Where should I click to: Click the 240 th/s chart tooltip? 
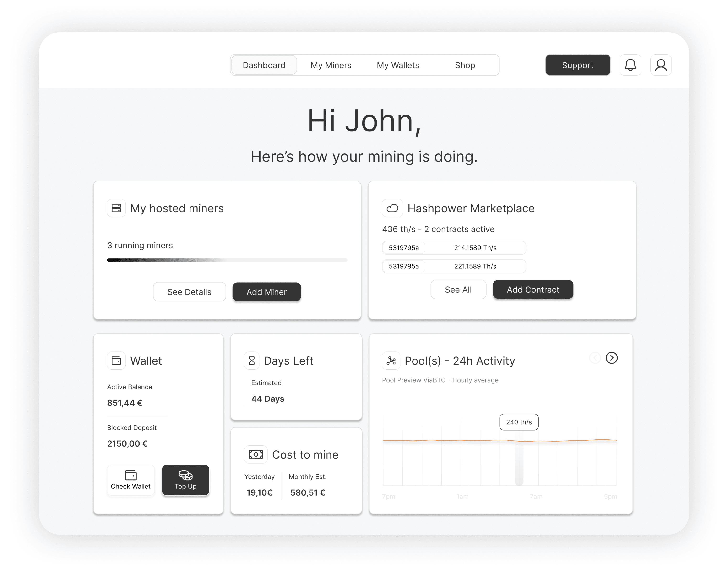coord(519,422)
